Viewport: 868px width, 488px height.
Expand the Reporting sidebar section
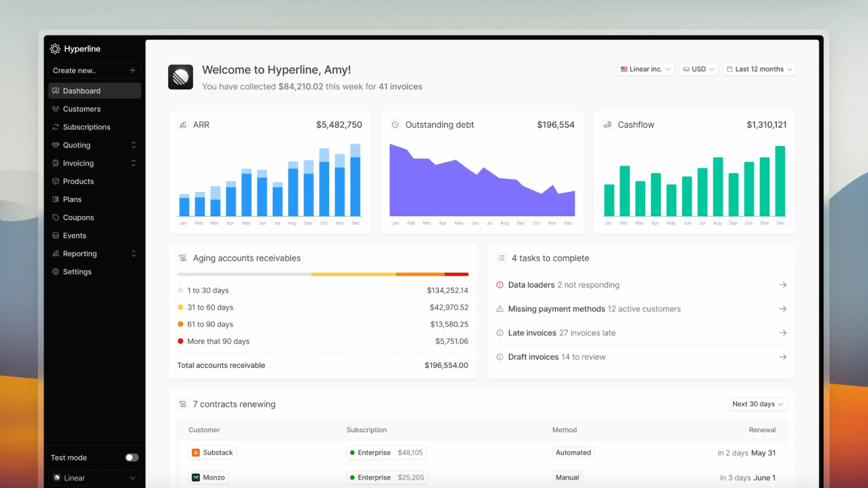pos(133,254)
